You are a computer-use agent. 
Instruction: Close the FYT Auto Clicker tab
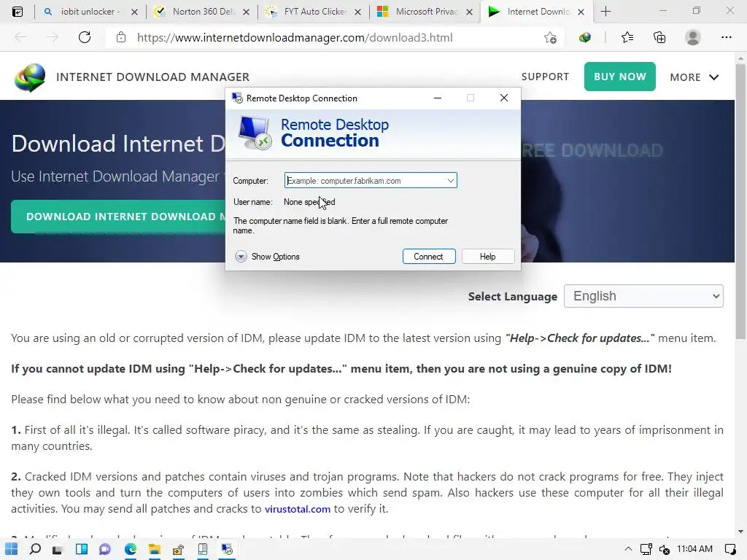[x=357, y=12]
